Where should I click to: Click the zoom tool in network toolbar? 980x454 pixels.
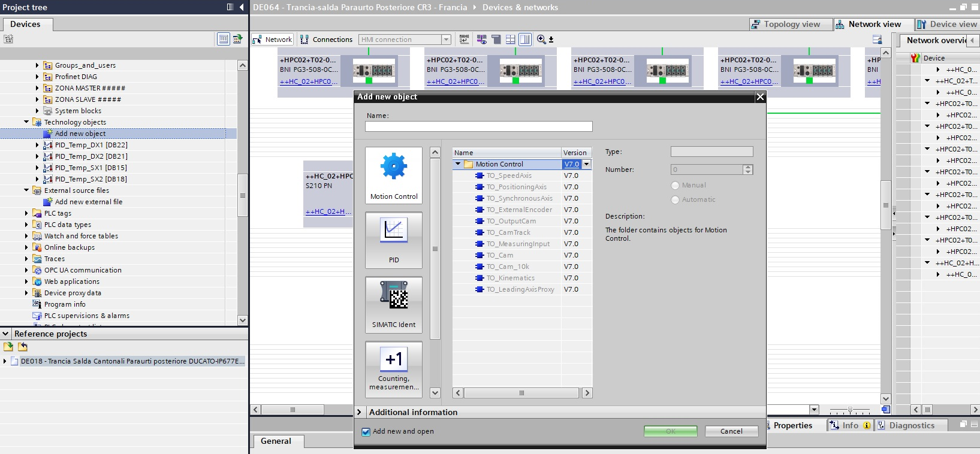coord(541,40)
